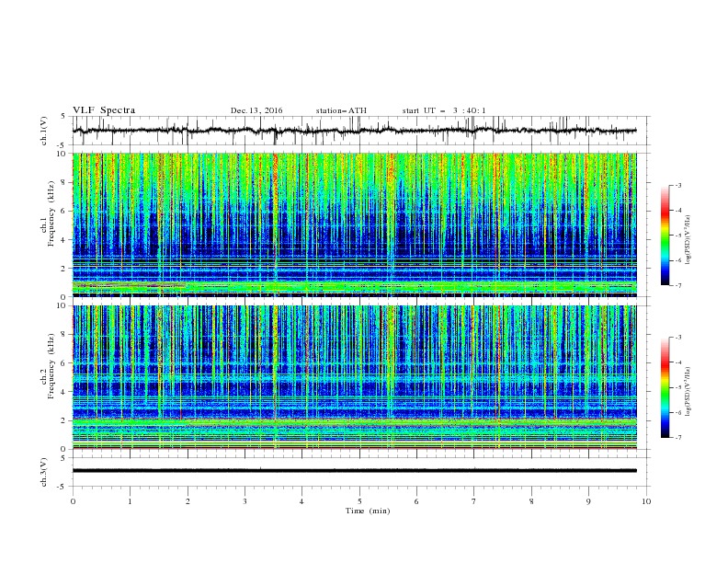The height and width of the screenshot is (563, 728).
Task: Click the "ch.3(V)" axis label
Action: tap(44, 472)
